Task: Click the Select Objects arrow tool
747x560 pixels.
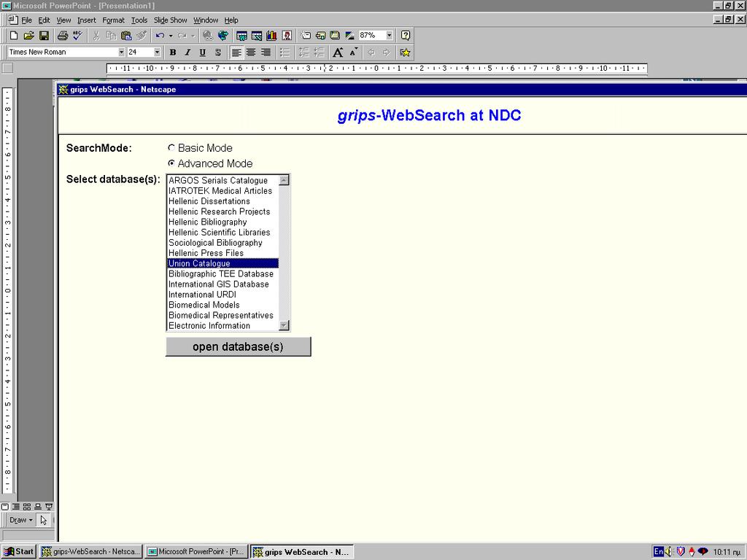Action: click(43, 520)
